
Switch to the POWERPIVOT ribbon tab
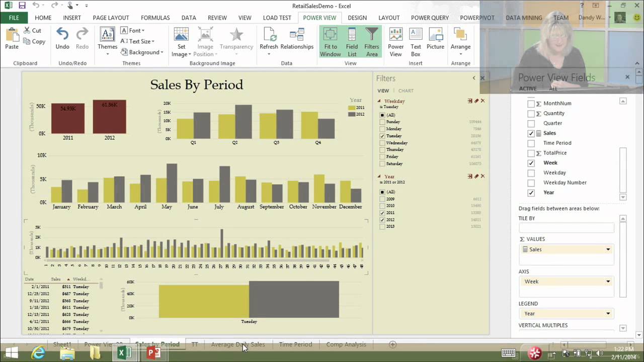point(477,18)
